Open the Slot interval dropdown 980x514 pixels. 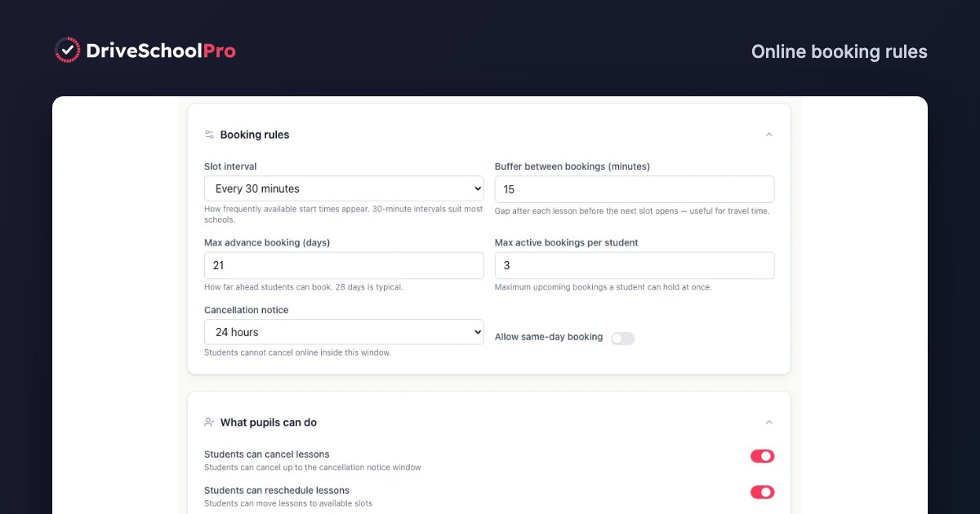(x=344, y=188)
